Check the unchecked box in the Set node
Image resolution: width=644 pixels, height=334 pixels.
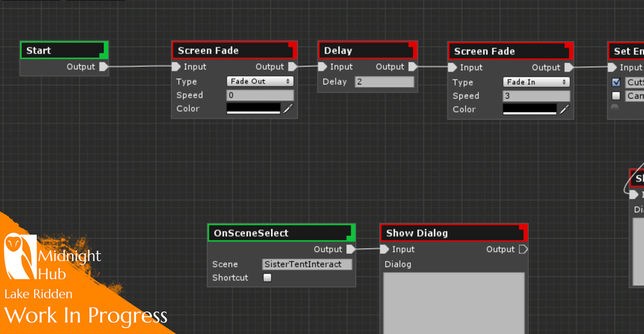coord(616,96)
